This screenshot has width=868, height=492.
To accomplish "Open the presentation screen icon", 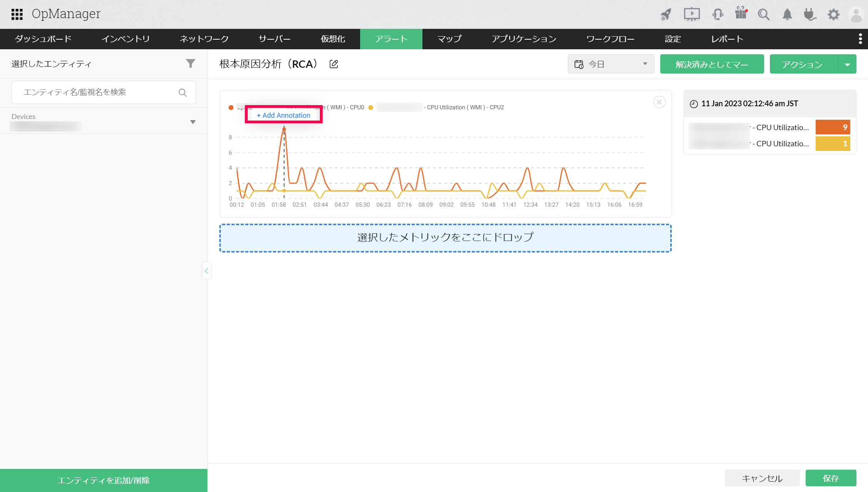I will pyautogui.click(x=691, y=15).
